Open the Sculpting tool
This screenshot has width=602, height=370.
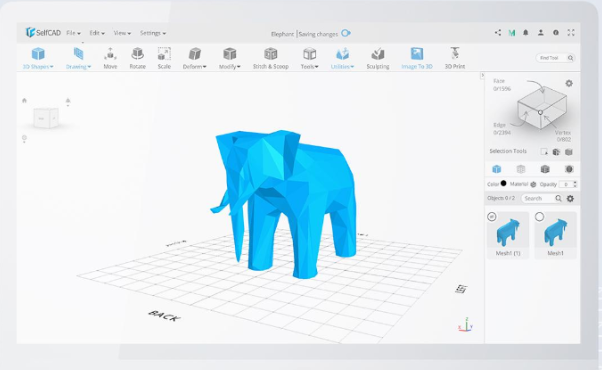coord(378,58)
